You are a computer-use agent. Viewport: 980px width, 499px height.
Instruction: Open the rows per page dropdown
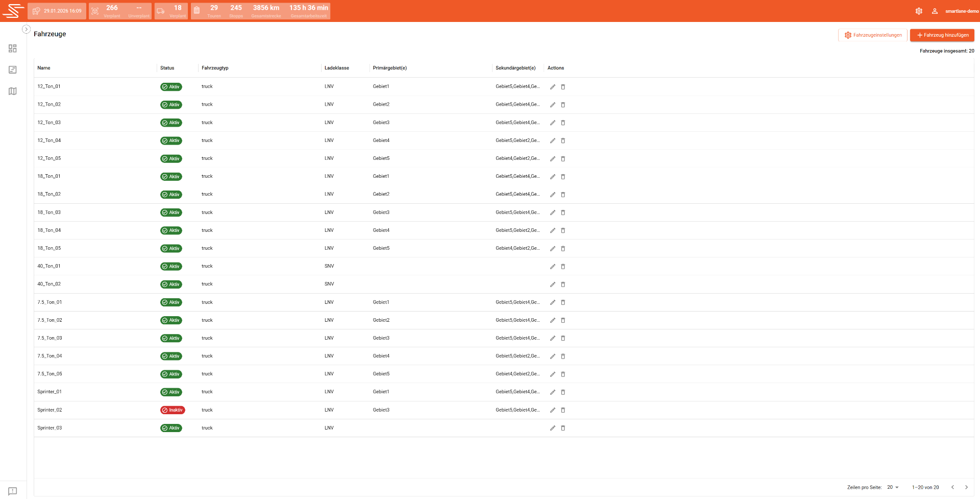pos(893,487)
